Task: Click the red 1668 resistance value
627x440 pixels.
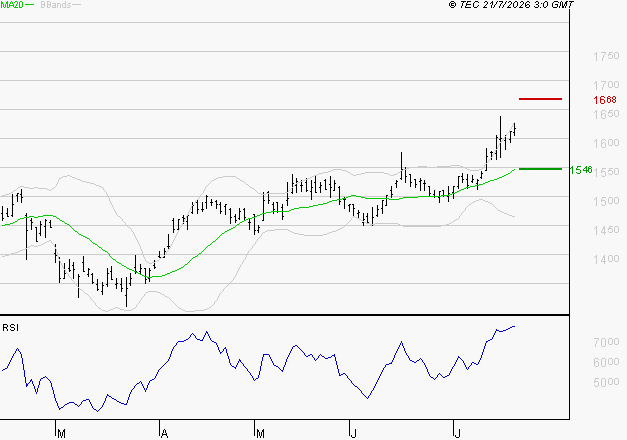Action: click(x=605, y=100)
